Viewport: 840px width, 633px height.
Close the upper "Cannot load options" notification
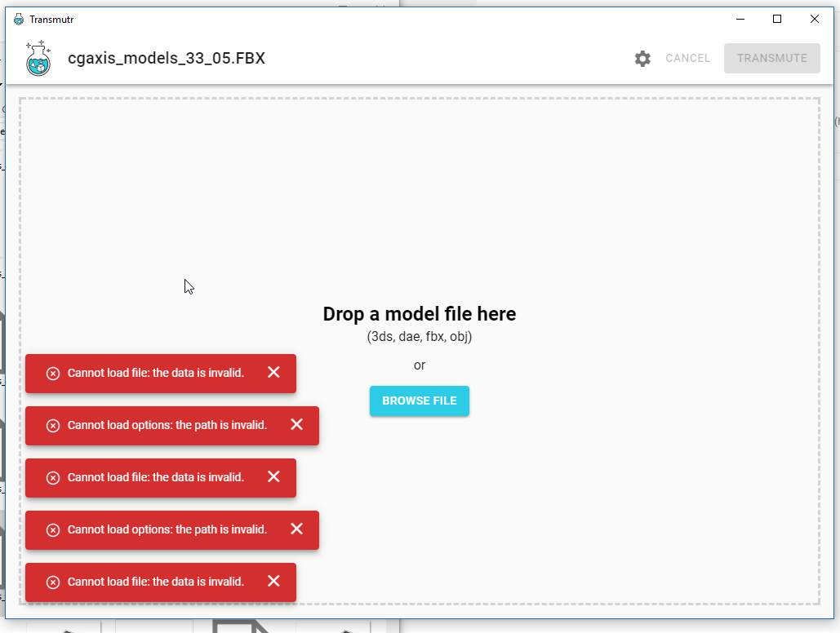tap(296, 425)
